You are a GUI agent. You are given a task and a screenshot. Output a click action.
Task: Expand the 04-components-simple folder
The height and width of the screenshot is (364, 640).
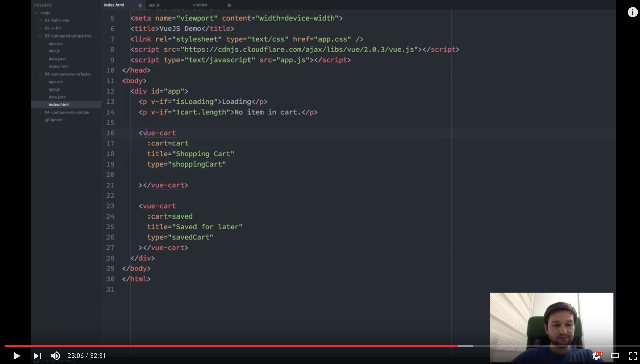tap(40, 112)
